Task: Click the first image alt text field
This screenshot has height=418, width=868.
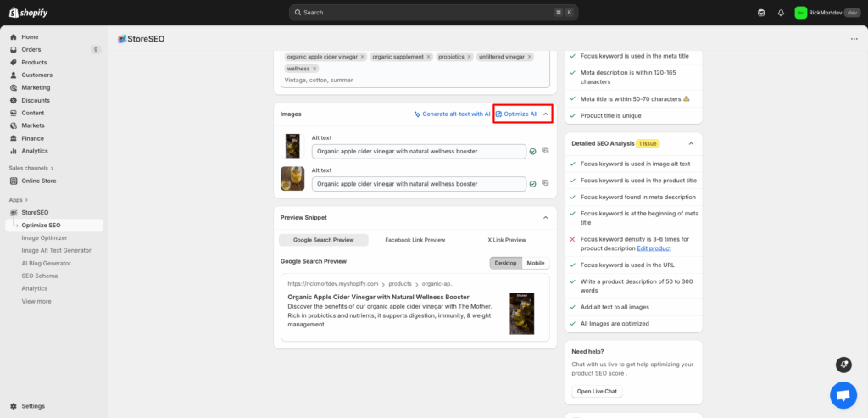Action: [x=419, y=152]
